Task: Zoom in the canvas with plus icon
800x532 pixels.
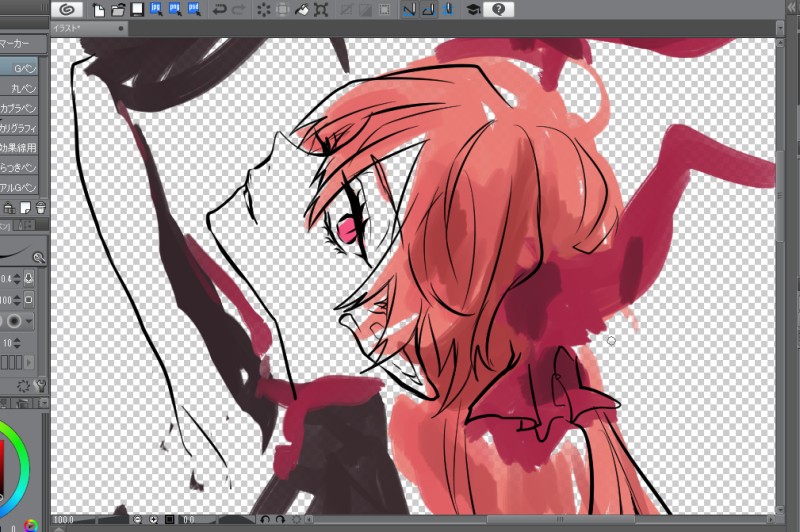Action: [x=154, y=520]
